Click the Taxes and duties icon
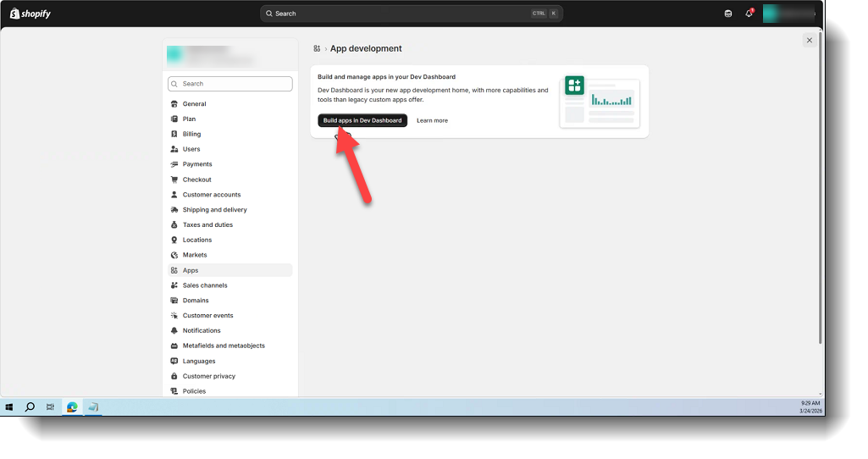 pyautogui.click(x=174, y=224)
